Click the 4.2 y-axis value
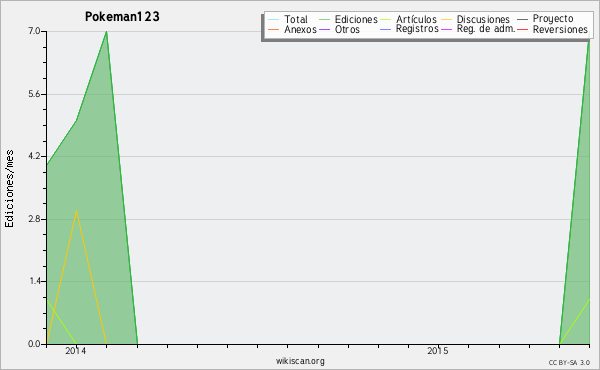Viewport: 600px width, 370px height. pos(34,156)
